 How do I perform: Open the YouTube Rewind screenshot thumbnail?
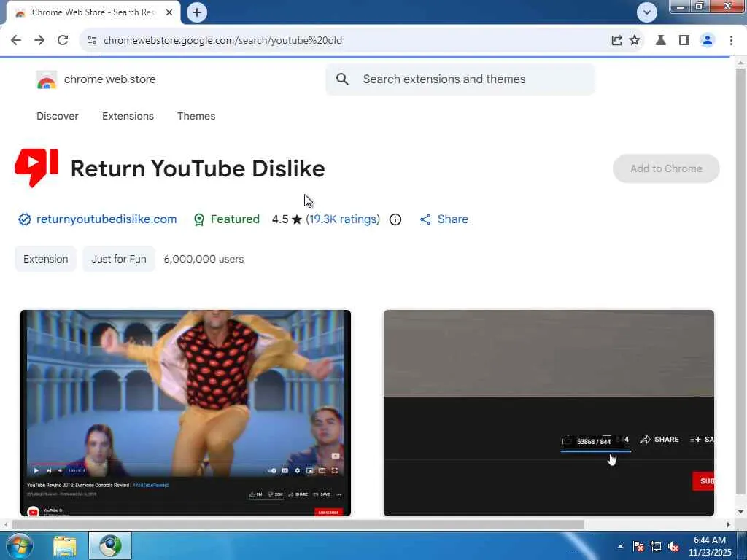(185, 413)
